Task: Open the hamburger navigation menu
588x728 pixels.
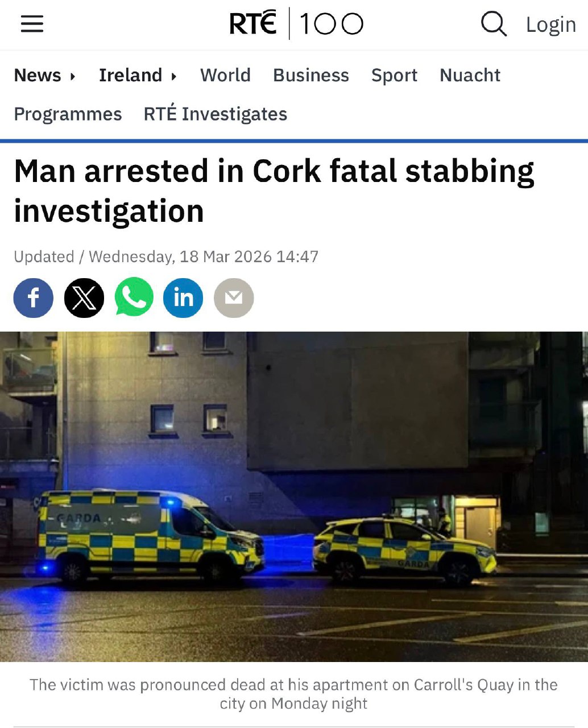Action: click(32, 24)
